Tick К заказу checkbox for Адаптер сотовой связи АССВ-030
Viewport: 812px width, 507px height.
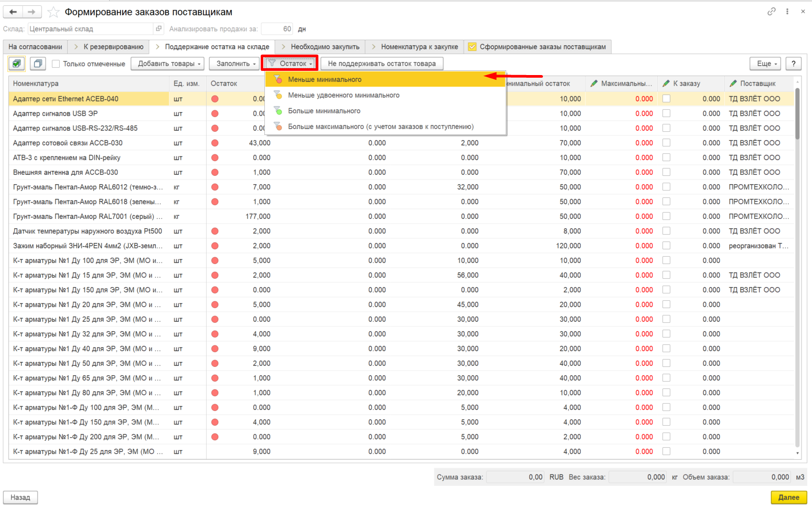point(666,143)
